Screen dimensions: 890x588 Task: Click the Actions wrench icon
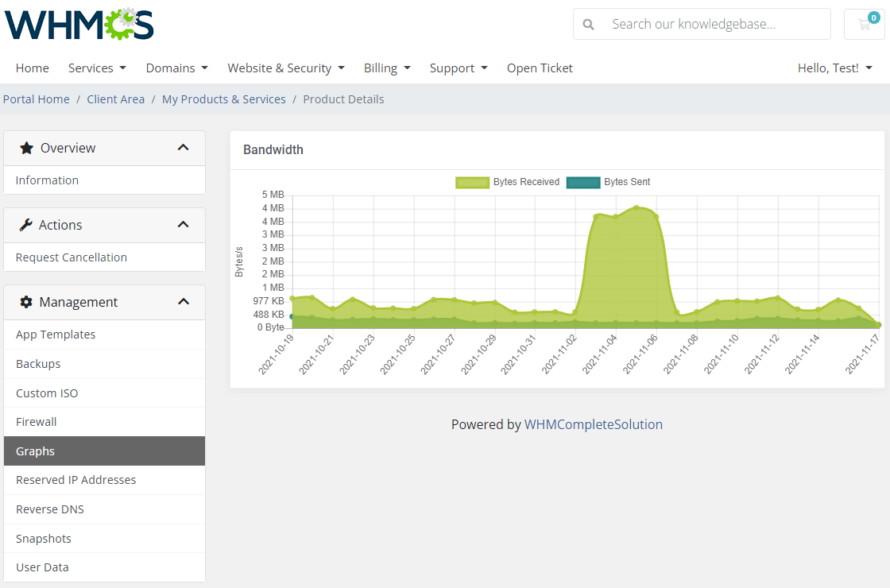25,226
